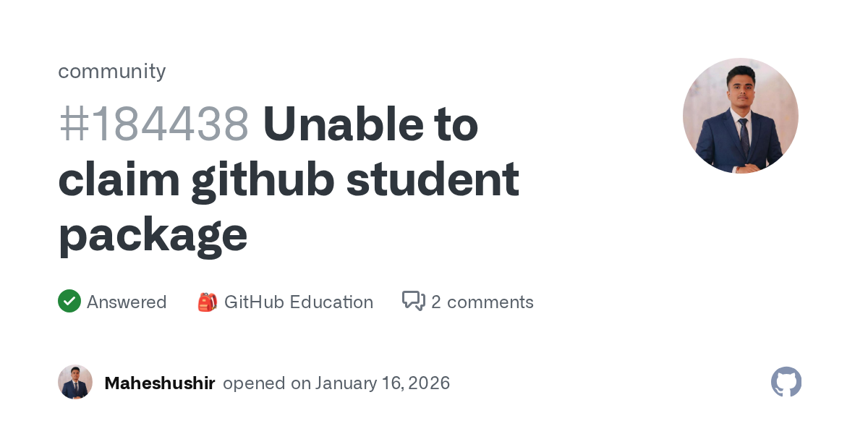Click the Answered status text
The width and height of the screenshot is (868, 434).
coord(127,302)
